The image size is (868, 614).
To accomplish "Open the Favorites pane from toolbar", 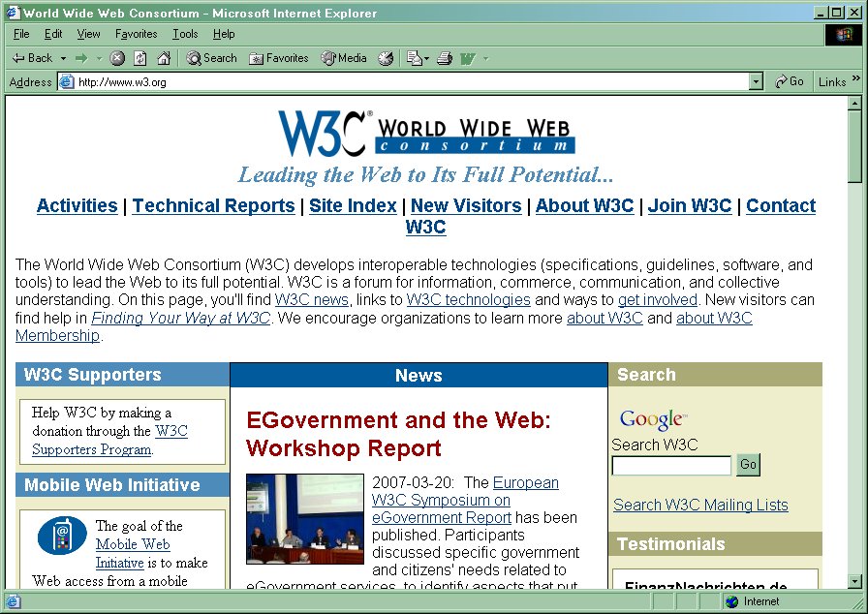I will tap(279, 58).
